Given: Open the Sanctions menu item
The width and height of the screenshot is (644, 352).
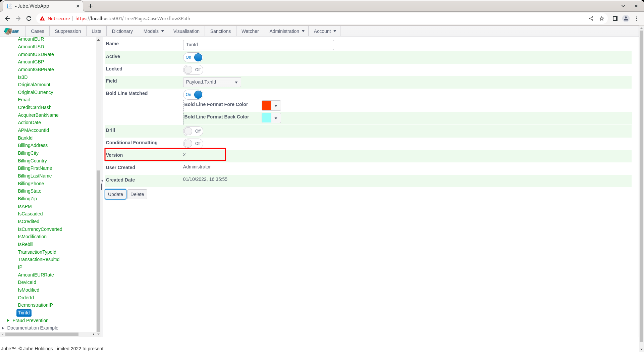Looking at the screenshot, I should [220, 31].
